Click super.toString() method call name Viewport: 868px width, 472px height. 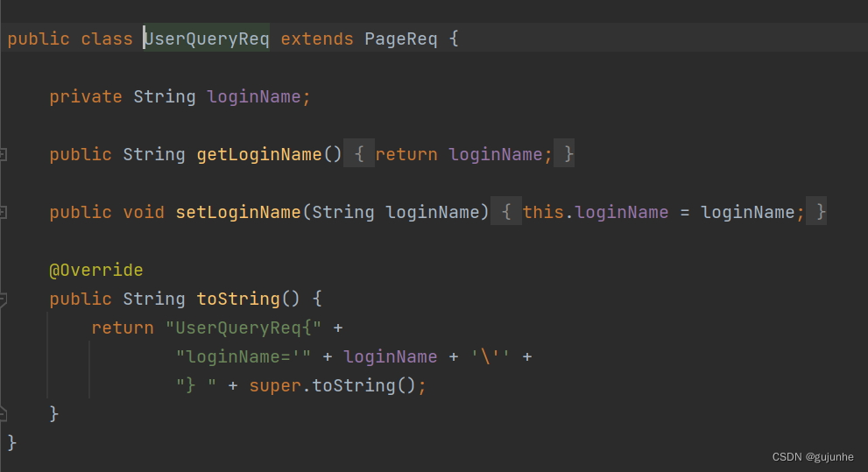click(353, 385)
